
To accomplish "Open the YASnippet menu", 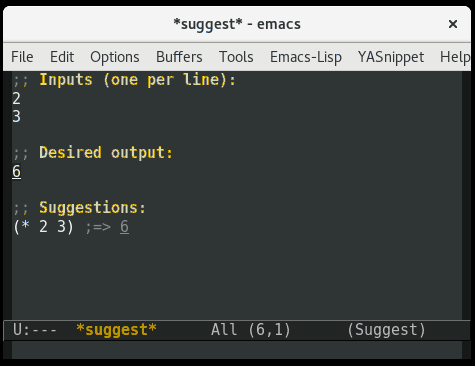I will pyautogui.click(x=391, y=57).
